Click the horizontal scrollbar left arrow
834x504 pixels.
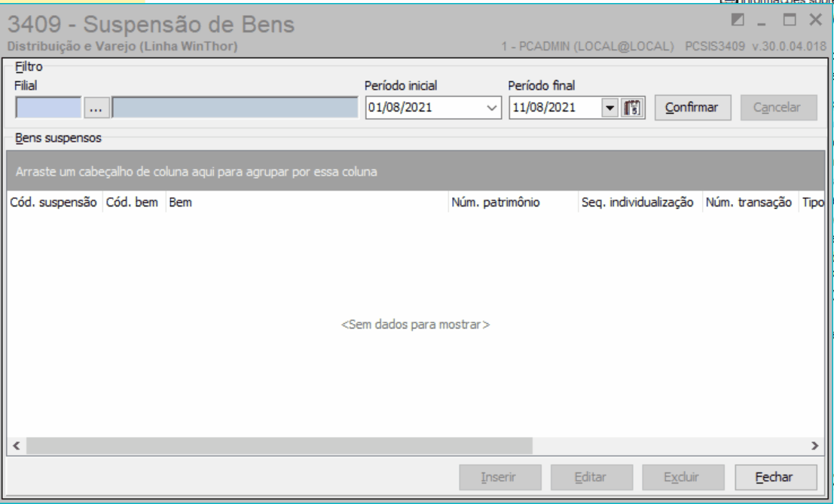(x=17, y=446)
